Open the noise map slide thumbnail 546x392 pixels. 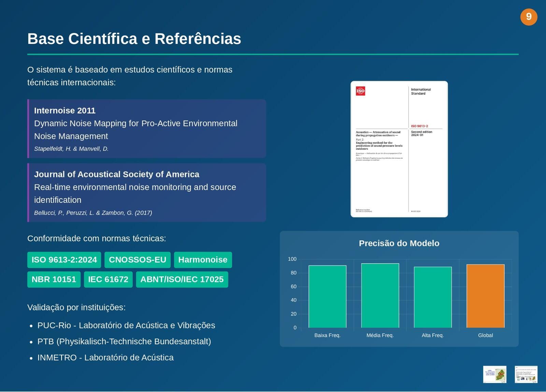(494, 374)
